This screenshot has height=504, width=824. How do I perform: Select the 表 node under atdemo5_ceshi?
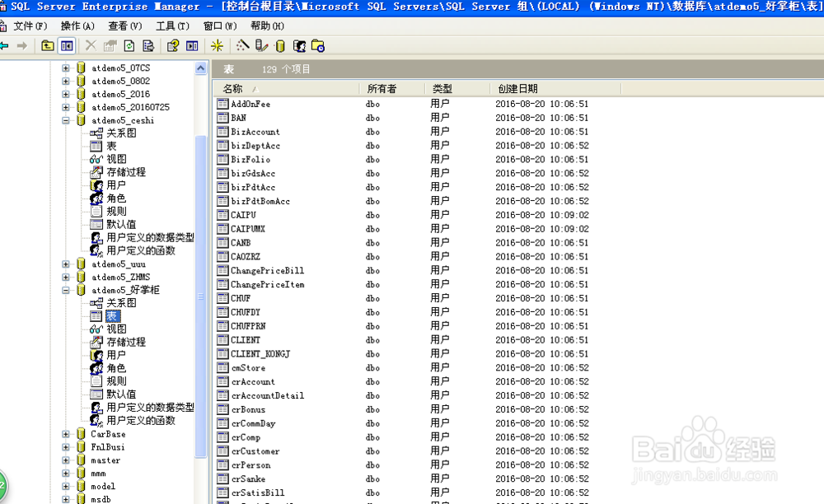pyautogui.click(x=111, y=146)
